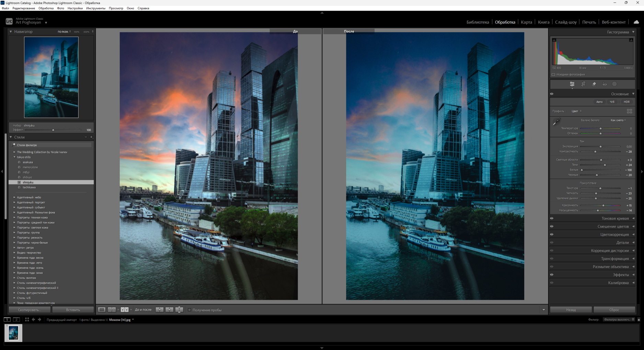Select the Moscow photo thumbnail in filmstrip

13,333
